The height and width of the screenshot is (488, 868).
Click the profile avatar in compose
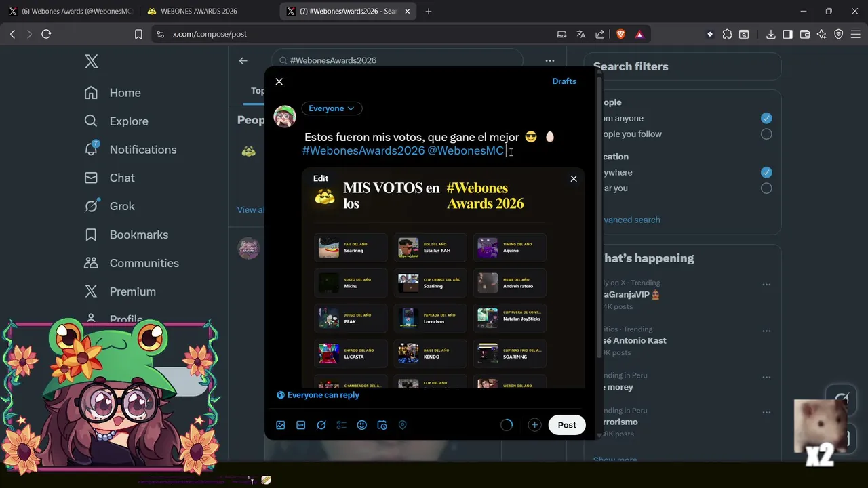(x=285, y=117)
